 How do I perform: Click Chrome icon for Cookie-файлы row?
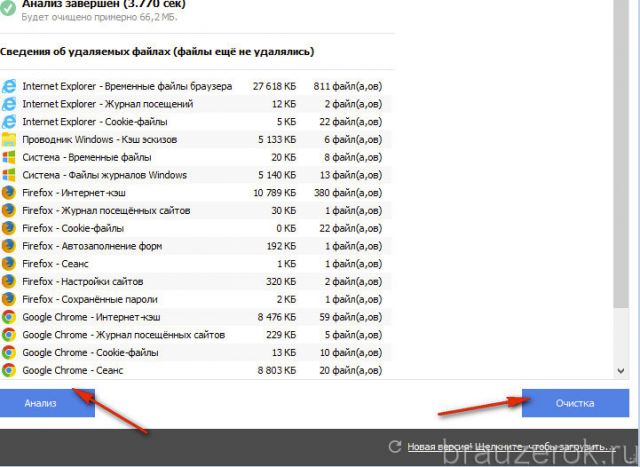(9, 353)
